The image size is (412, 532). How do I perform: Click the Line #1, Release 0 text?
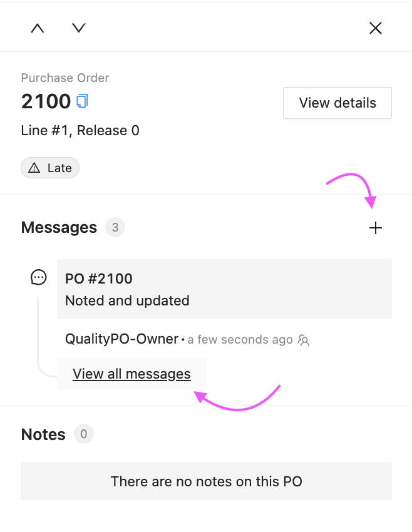click(80, 131)
